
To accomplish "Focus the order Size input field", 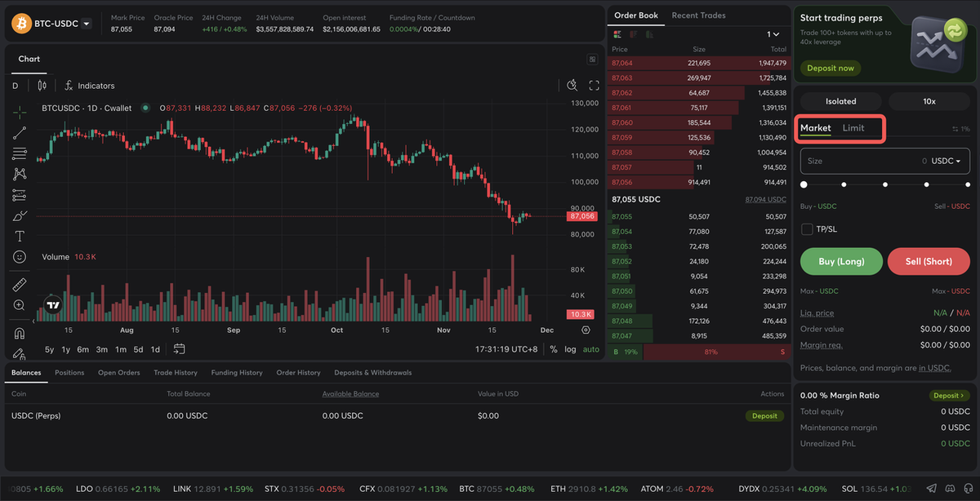I will pos(885,161).
